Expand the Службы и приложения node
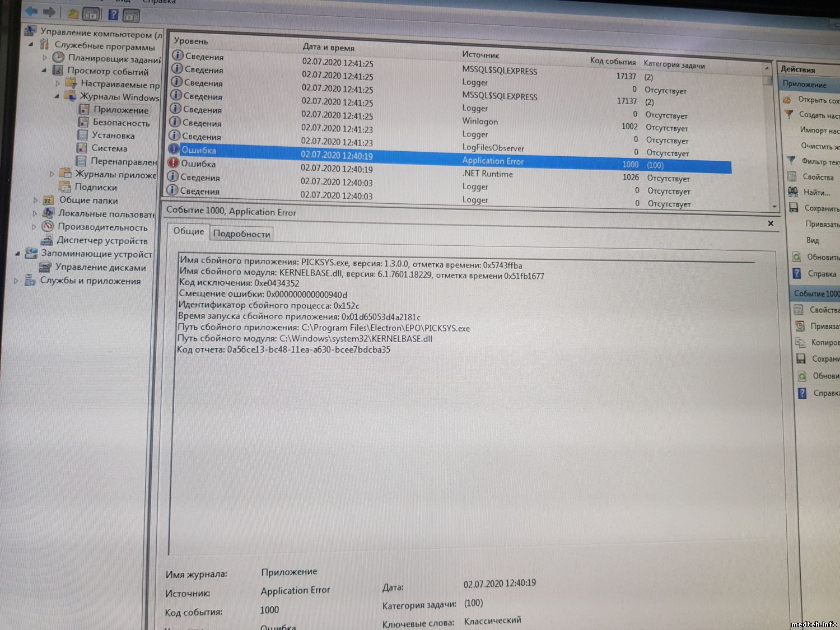This screenshot has height=630, width=840. (x=16, y=281)
